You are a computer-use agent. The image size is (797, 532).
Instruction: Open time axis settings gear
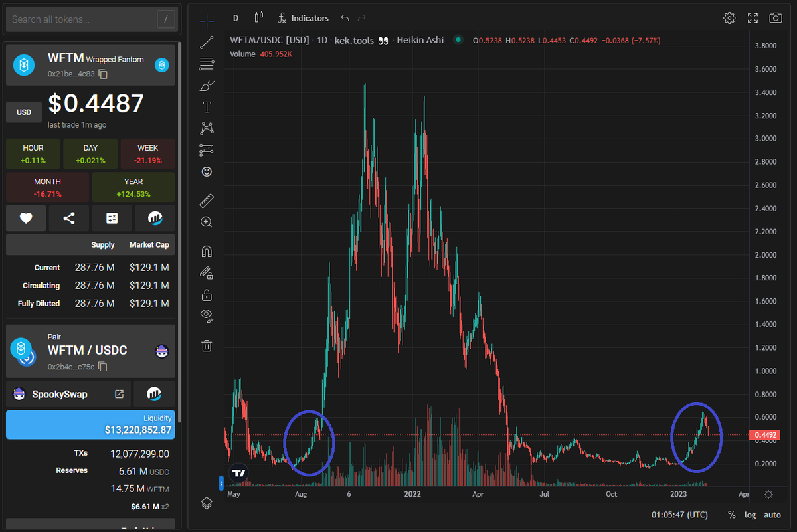768,494
